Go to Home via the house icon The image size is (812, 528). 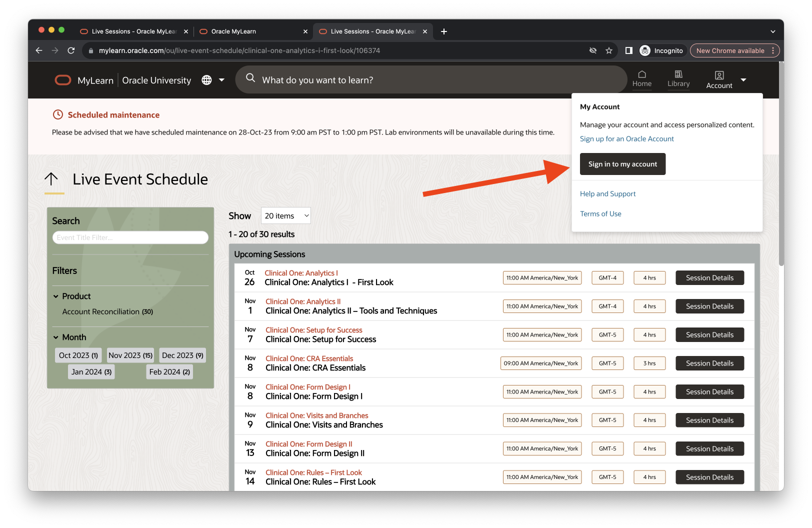pyautogui.click(x=642, y=74)
